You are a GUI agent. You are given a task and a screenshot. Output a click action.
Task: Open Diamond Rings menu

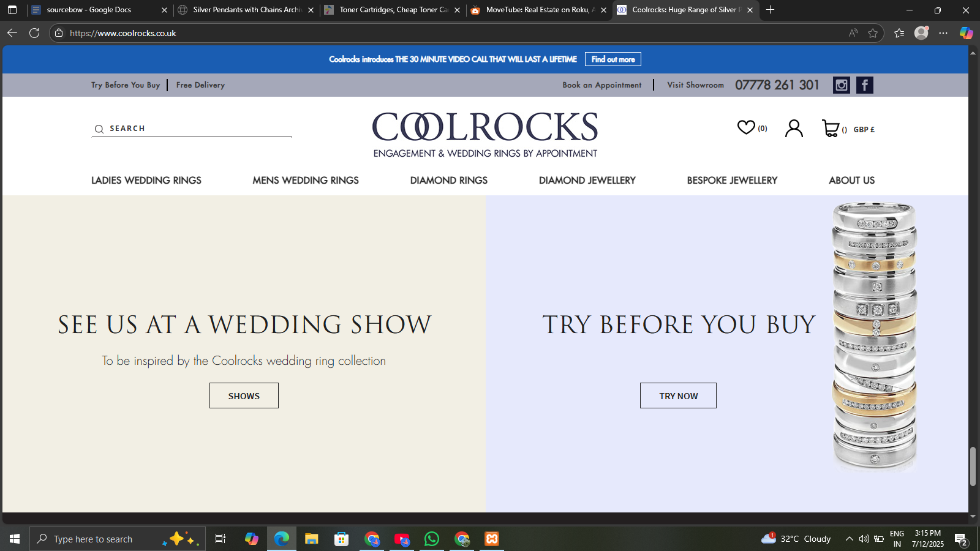[449, 181]
